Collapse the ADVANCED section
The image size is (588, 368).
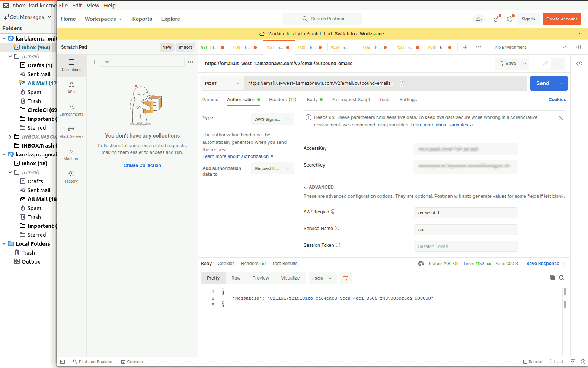[319, 187]
